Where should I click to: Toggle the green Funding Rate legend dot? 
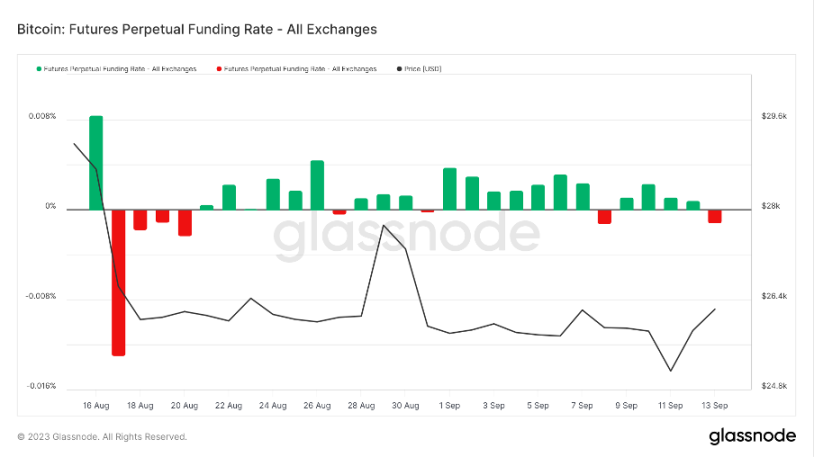[x=38, y=69]
